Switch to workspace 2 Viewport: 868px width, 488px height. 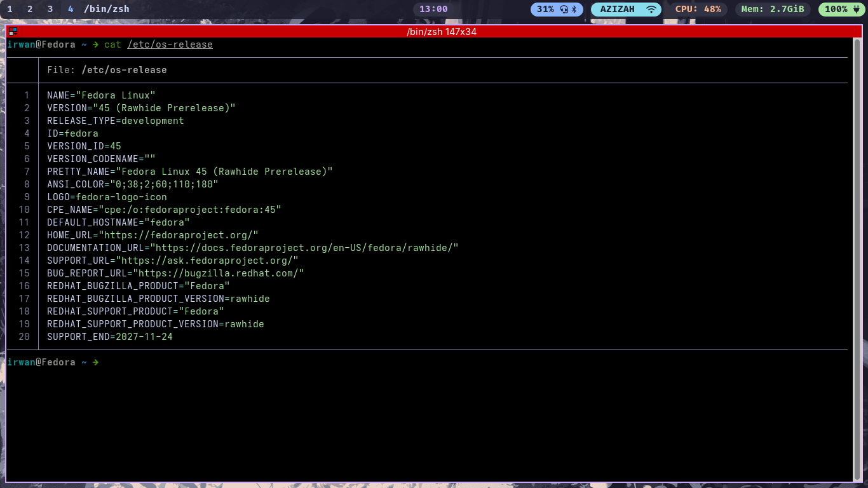pyautogui.click(x=30, y=10)
